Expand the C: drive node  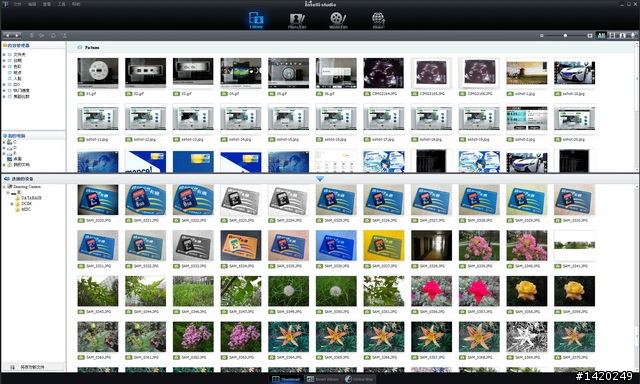(x=4, y=142)
